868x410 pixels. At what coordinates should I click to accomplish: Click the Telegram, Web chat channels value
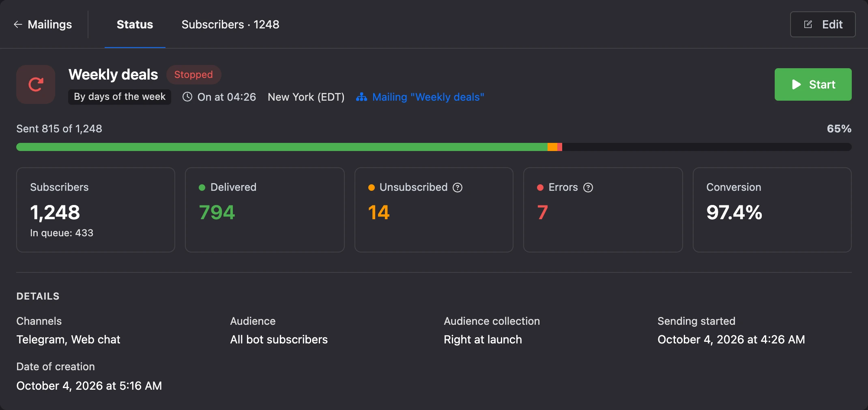pyautogui.click(x=68, y=340)
